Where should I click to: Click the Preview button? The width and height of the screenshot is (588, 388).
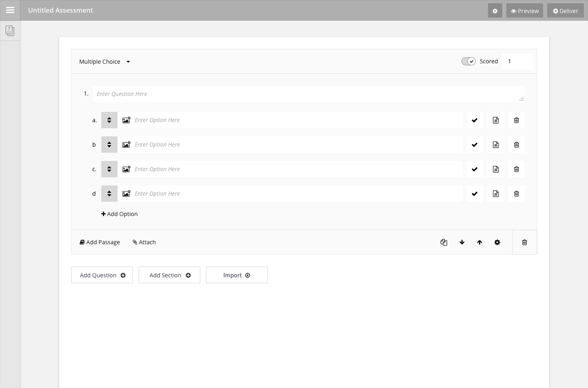pyautogui.click(x=524, y=11)
